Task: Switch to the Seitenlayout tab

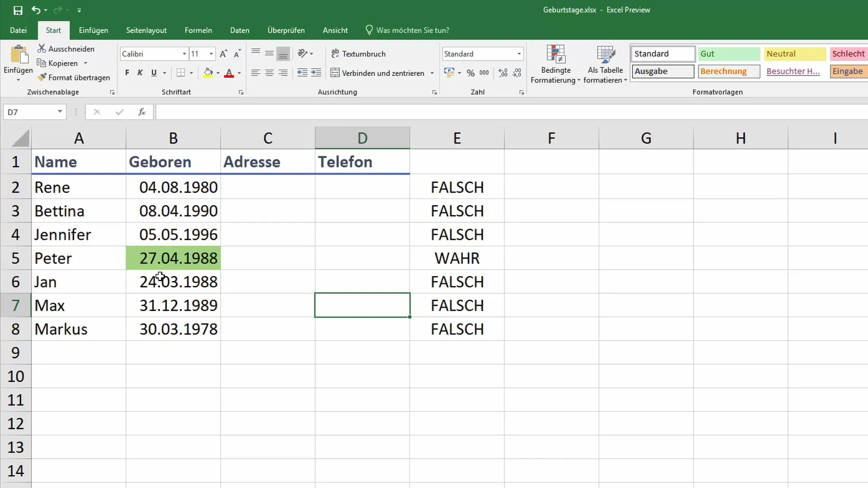Action: 146,30
